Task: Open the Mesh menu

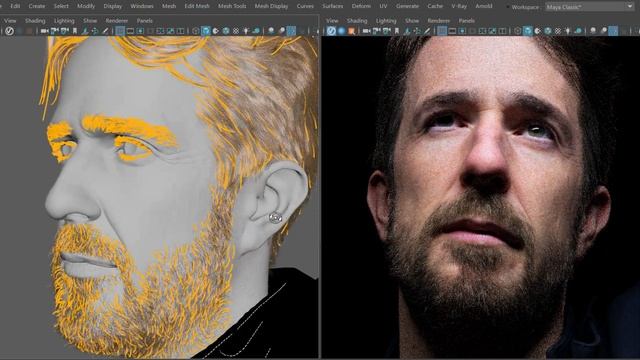Action: click(x=169, y=6)
